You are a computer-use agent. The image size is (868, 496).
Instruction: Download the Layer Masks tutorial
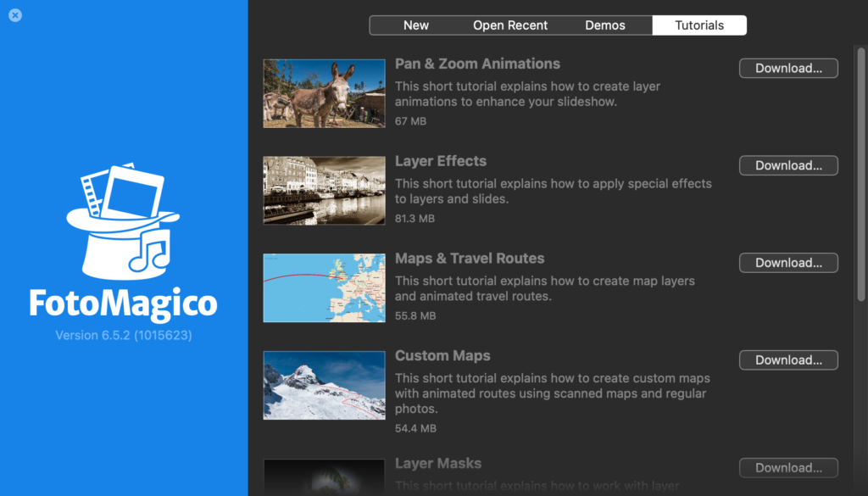pos(787,467)
